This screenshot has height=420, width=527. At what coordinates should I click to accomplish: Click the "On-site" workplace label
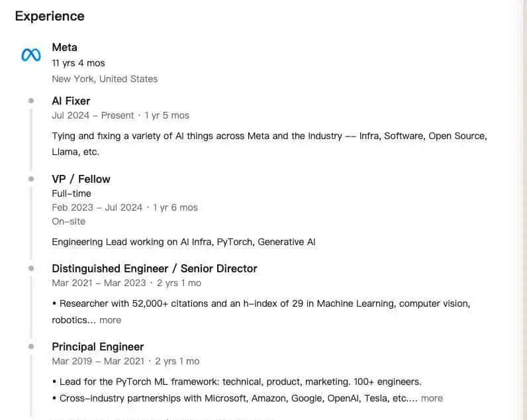point(68,221)
